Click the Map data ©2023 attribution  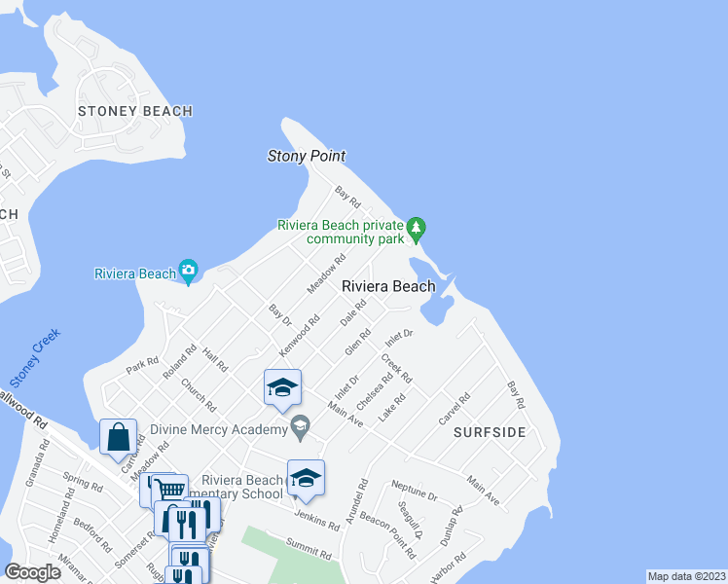(686, 576)
